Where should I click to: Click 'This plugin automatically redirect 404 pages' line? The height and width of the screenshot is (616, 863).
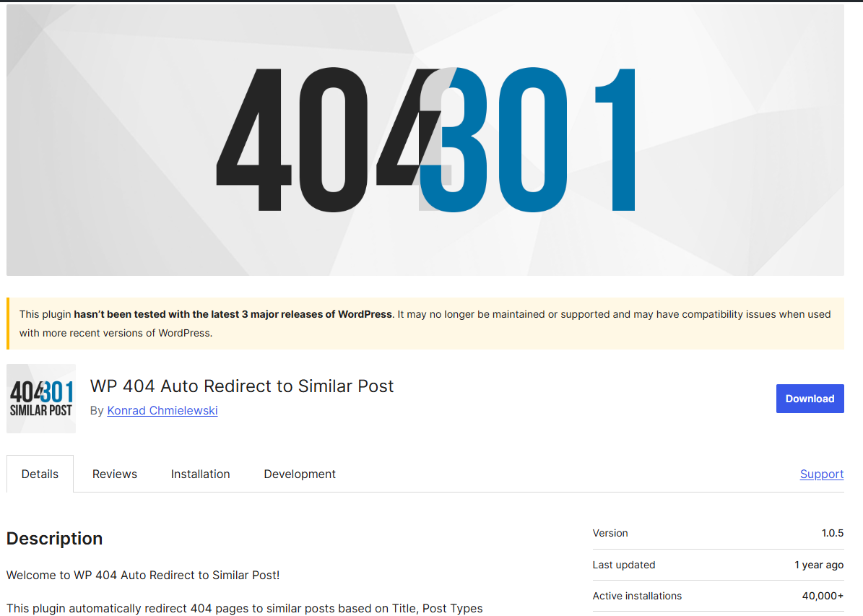click(x=244, y=608)
